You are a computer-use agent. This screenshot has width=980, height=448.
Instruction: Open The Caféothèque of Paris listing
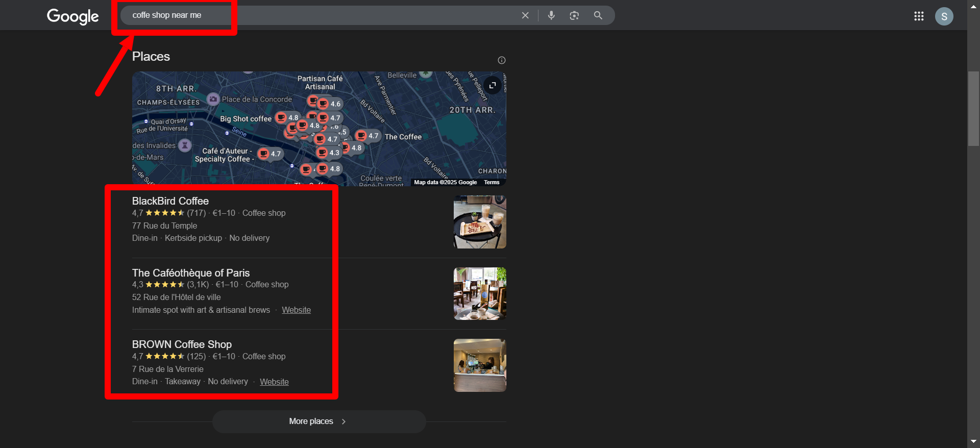point(191,273)
